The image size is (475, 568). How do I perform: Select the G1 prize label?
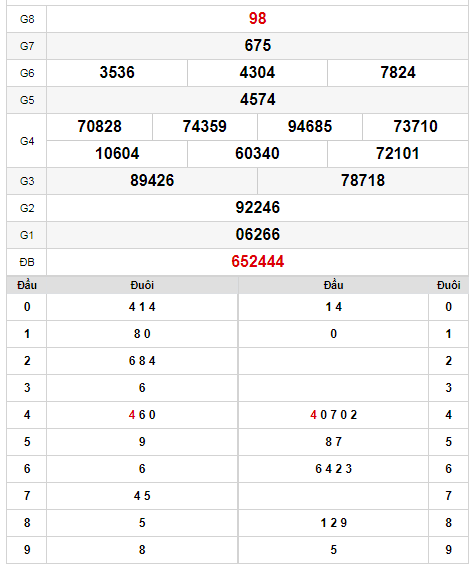point(27,235)
